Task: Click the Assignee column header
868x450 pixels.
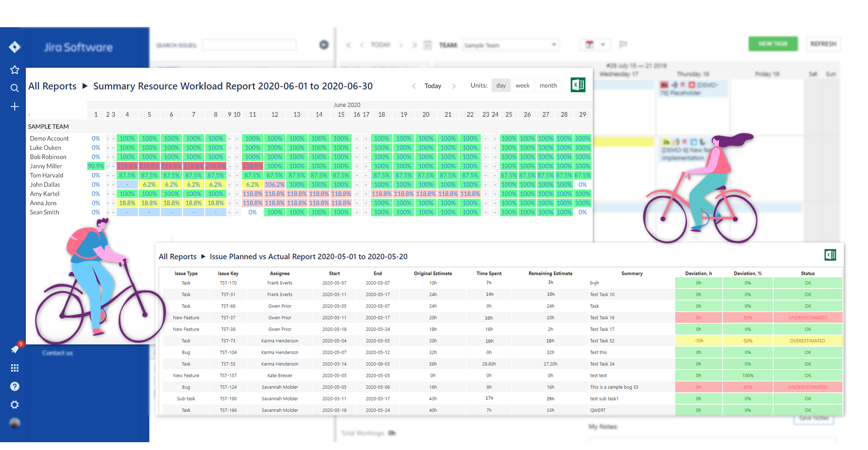Action: 280,273
